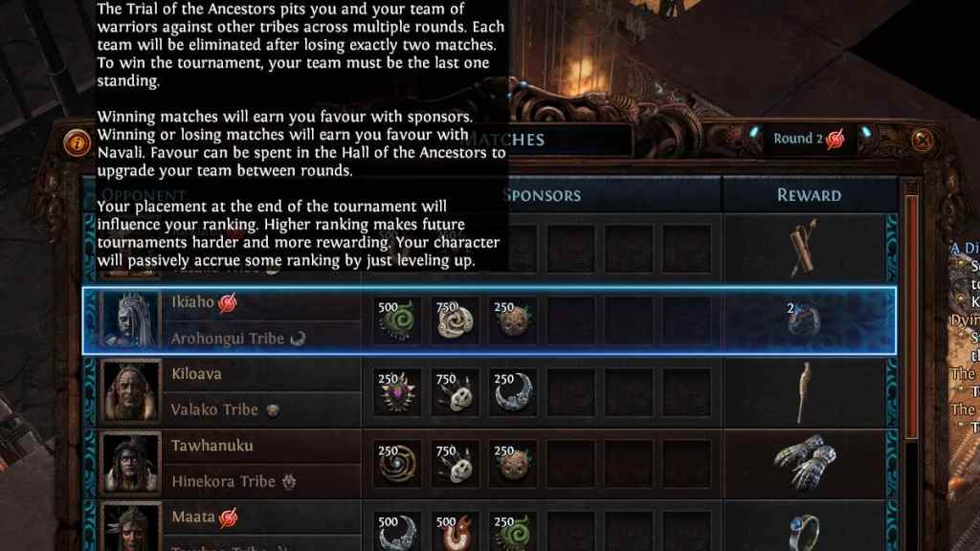
Task: Close the matches panel with X button
Action: pyautogui.click(x=923, y=140)
